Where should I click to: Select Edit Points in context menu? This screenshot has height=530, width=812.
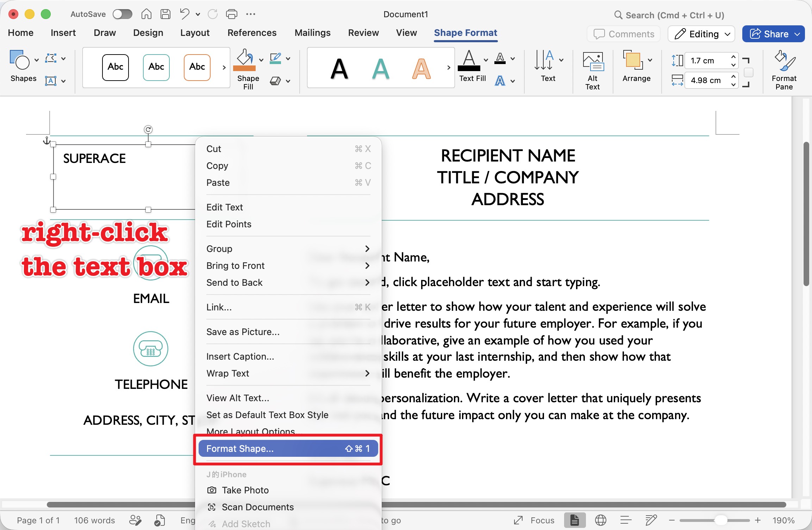[x=288, y=224]
